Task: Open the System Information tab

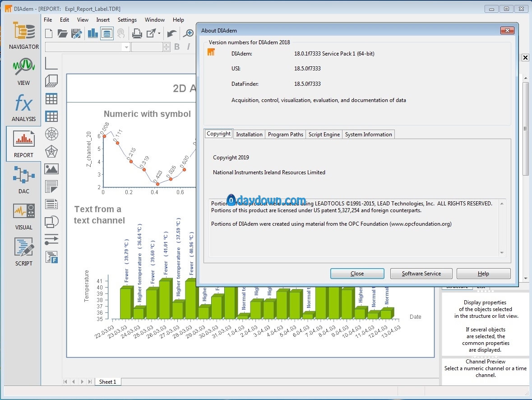Action: click(369, 135)
